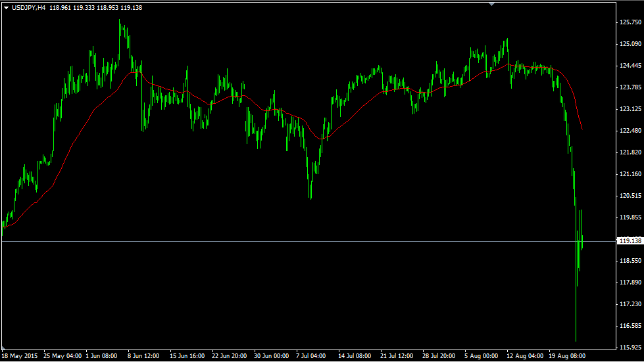This screenshot has height=362, width=644.
Task: Select the 125.090 price axis label
Action: click(630, 44)
